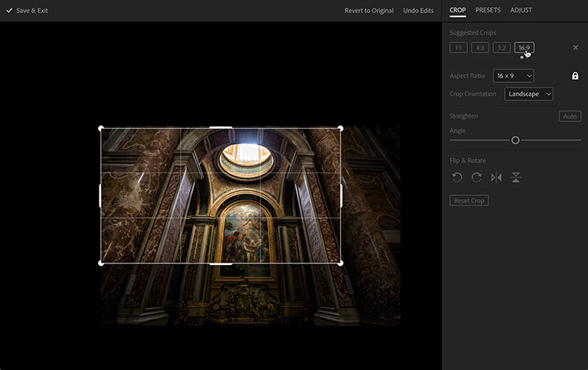Rotate image counterclockwise
This screenshot has width=588, height=370.
click(457, 177)
